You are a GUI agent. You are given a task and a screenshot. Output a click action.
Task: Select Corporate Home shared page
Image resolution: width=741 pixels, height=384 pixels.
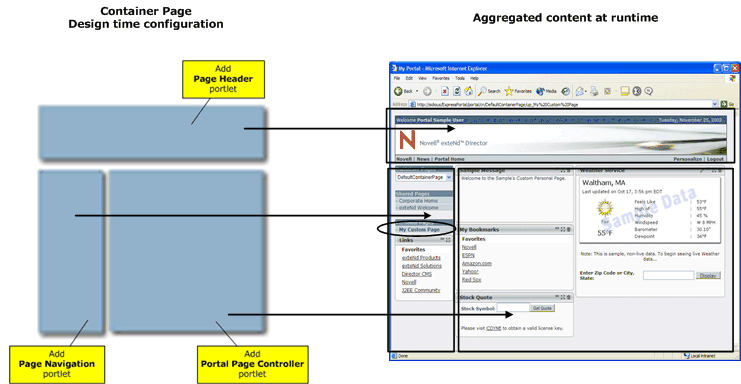tap(418, 201)
